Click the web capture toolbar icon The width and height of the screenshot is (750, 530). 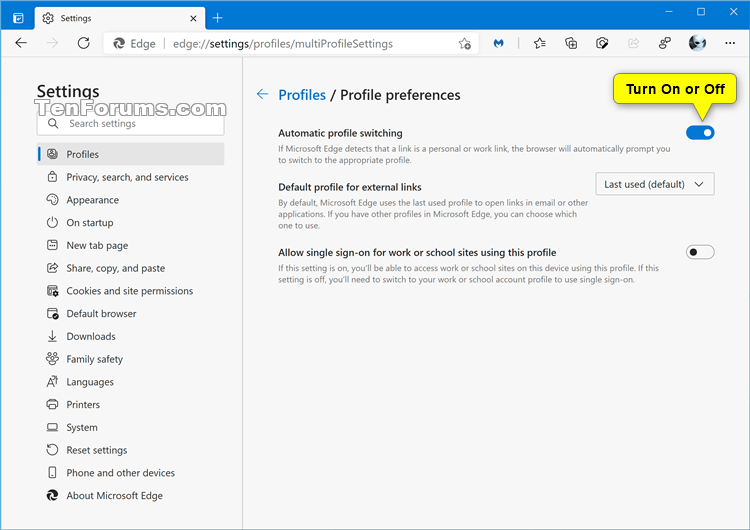click(602, 44)
